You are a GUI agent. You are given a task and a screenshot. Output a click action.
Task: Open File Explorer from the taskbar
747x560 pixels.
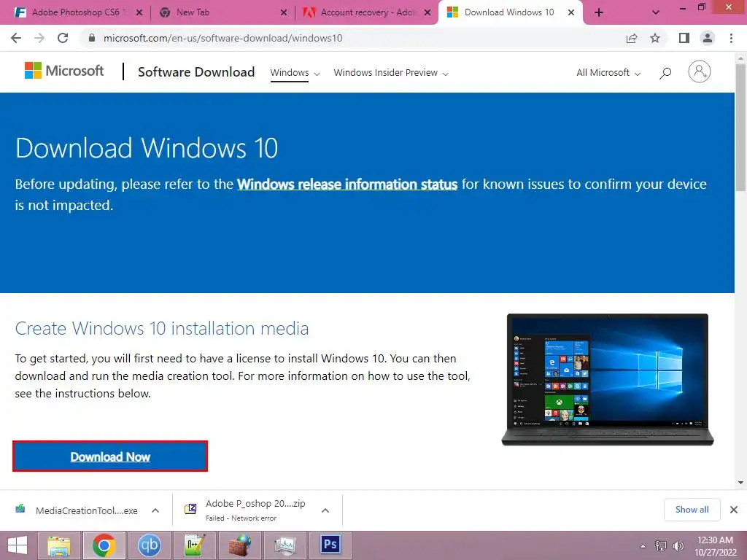[x=58, y=545]
